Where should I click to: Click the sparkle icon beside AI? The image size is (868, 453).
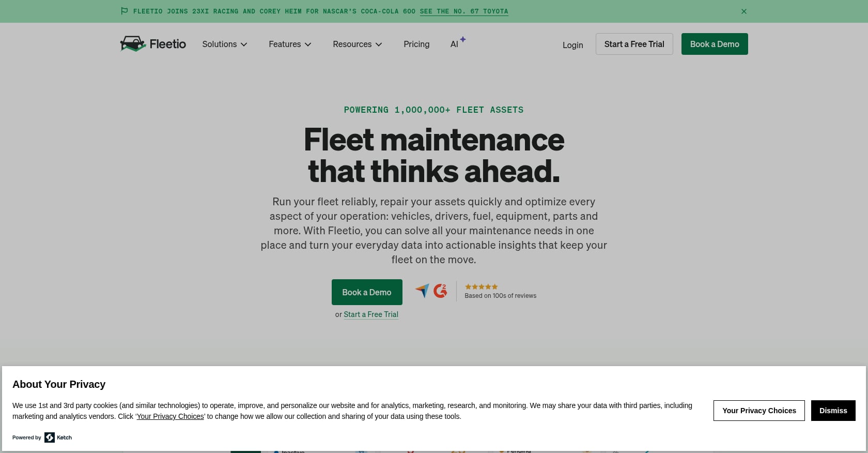[x=463, y=39]
